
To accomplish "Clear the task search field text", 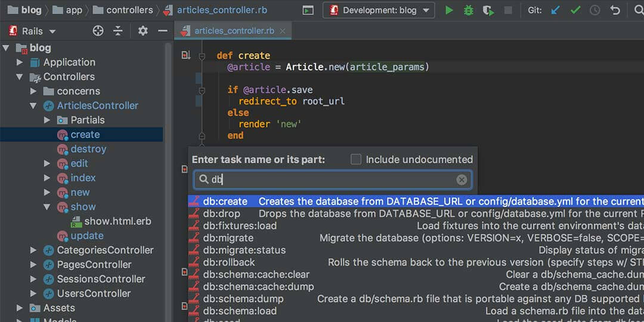I will click(x=462, y=179).
